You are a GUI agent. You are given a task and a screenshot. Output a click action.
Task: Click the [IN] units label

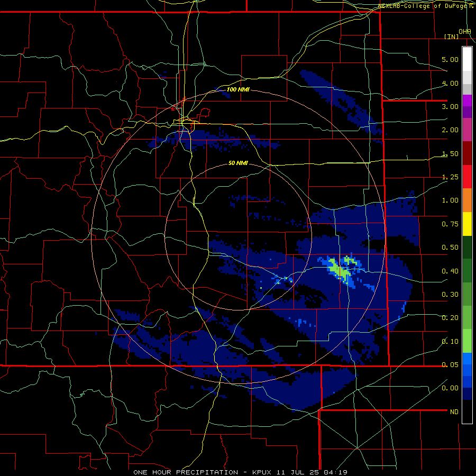pyautogui.click(x=452, y=36)
